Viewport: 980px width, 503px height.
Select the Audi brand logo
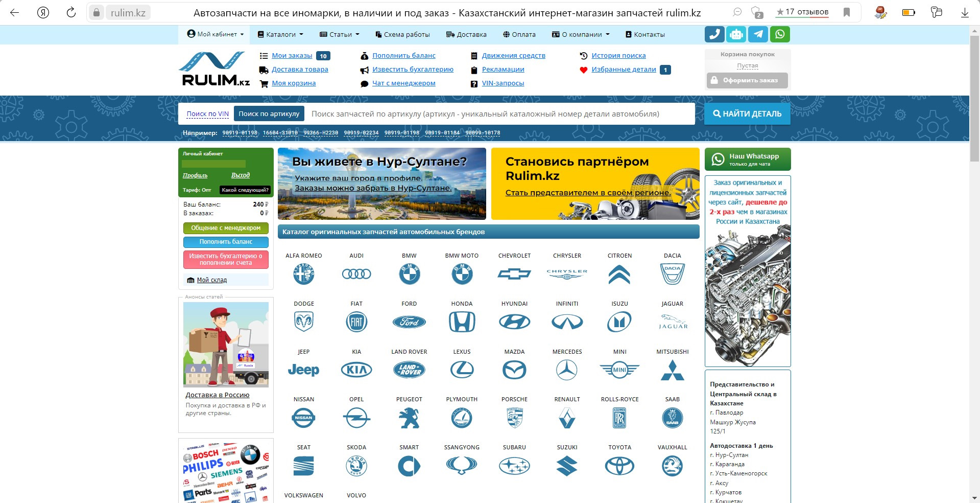[356, 274]
